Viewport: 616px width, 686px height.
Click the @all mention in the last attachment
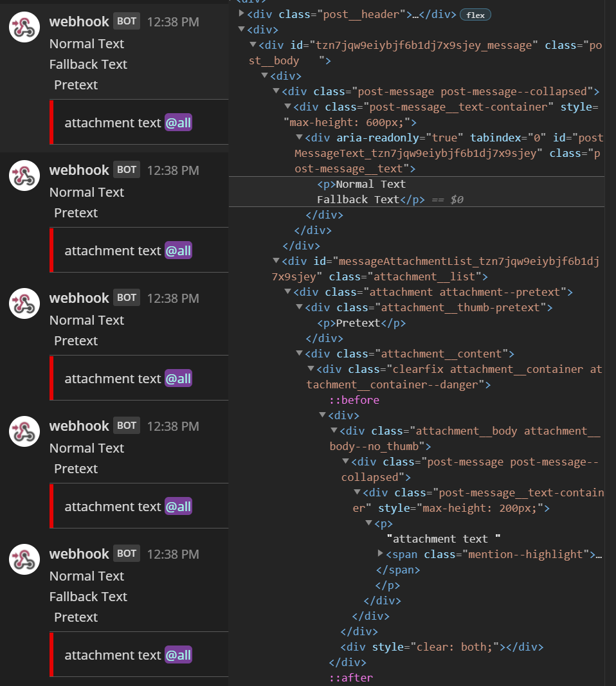click(x=178, y=654)
